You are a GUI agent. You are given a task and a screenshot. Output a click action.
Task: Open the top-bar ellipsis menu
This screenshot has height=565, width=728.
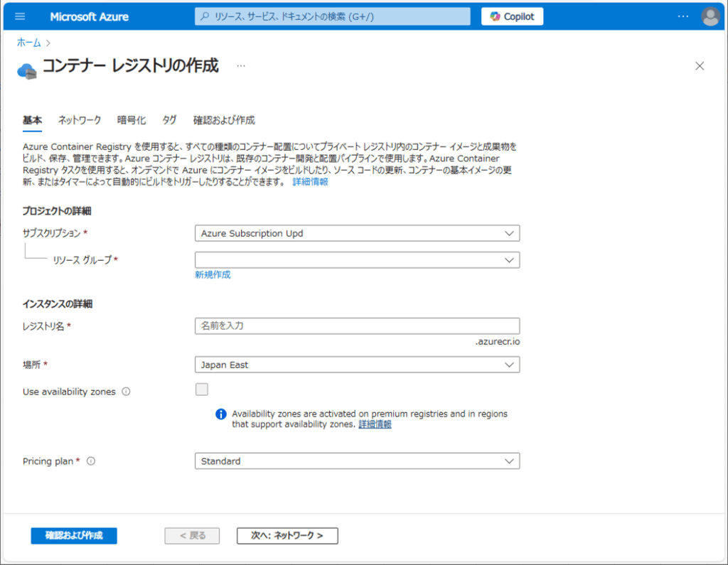682,16
